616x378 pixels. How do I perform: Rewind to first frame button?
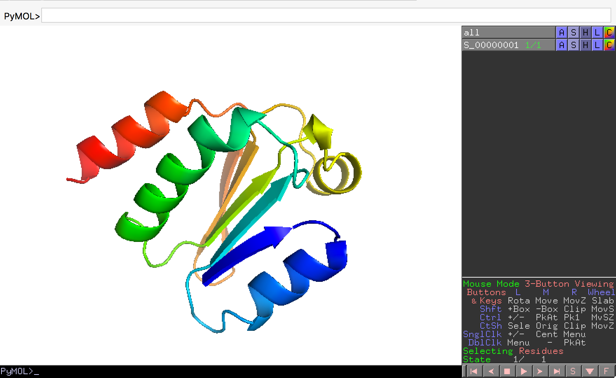(x=474, y=371)
